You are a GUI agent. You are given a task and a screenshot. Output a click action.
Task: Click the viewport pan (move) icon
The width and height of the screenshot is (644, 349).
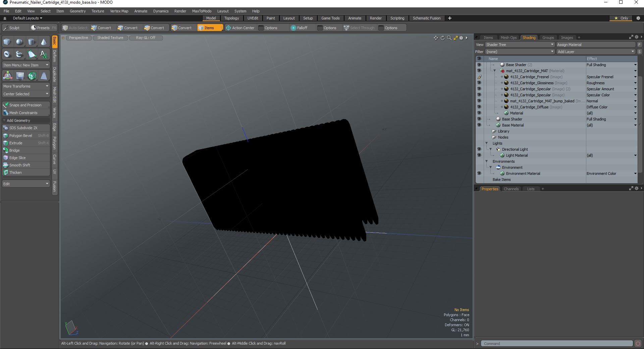tap(436, 38)
